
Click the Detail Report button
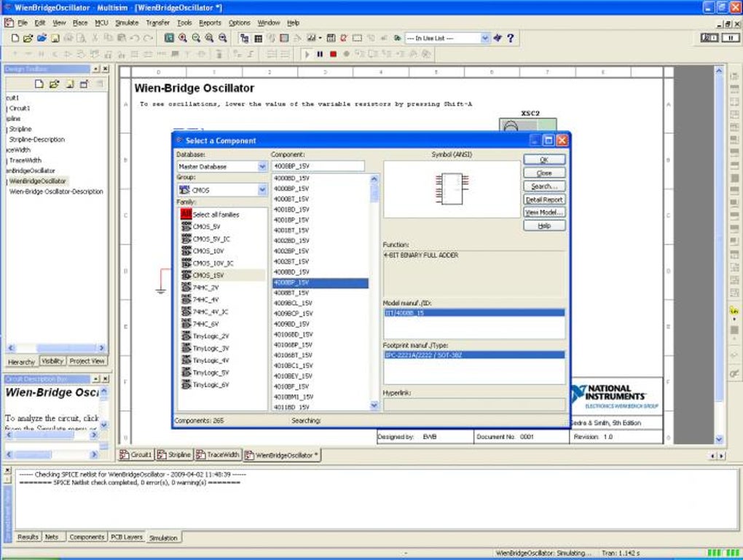point(544,200)
